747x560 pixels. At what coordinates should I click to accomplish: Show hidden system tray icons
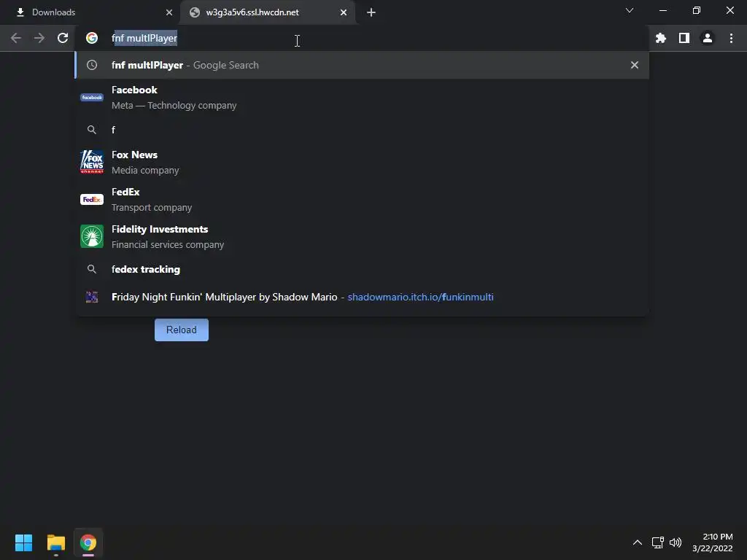click(x=638, y=542)
